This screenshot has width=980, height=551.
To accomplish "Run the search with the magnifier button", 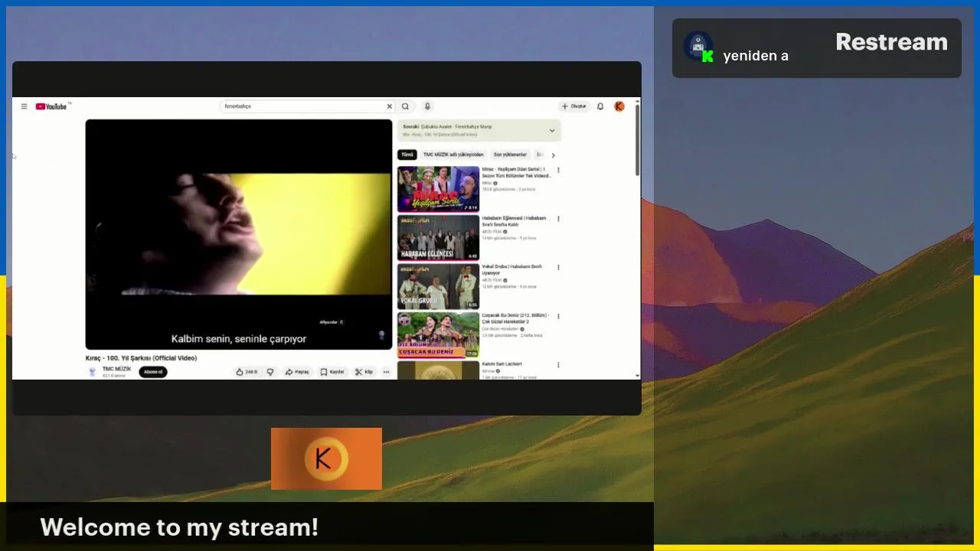I will coord(406,106).
